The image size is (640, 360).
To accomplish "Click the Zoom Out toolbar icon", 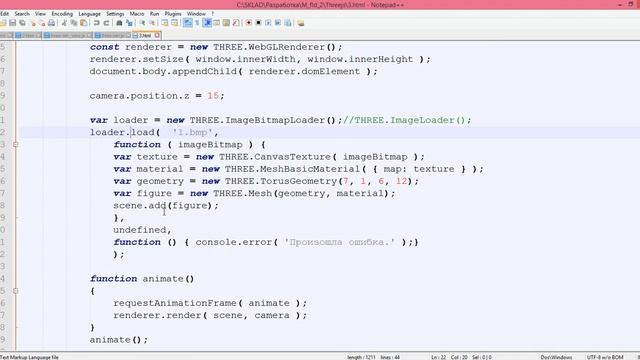I will (x=152, y=23).
